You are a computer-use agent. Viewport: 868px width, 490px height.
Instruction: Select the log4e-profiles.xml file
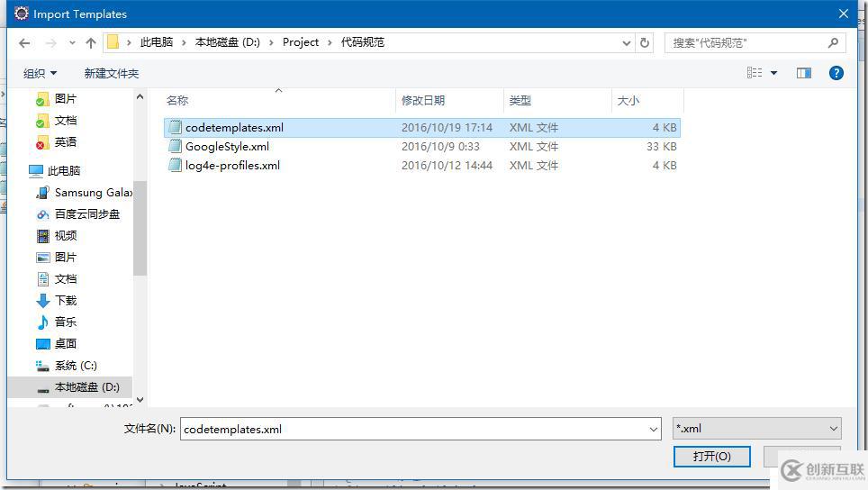click(421, 165)
